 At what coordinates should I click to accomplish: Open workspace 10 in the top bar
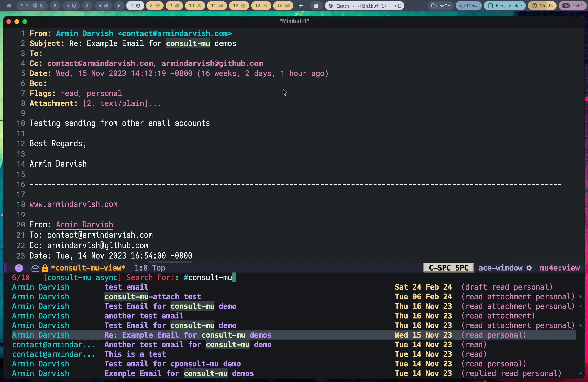click(x=195, y=5)
